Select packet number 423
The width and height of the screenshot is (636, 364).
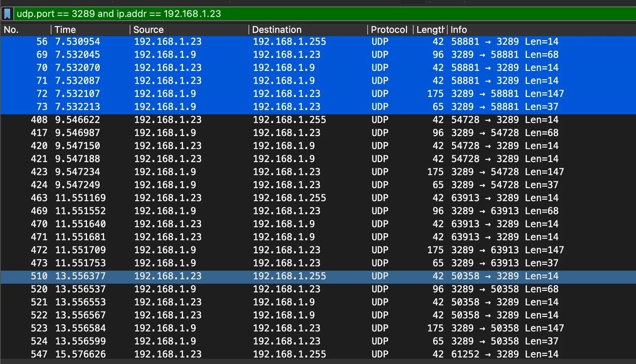coord(318,172)
